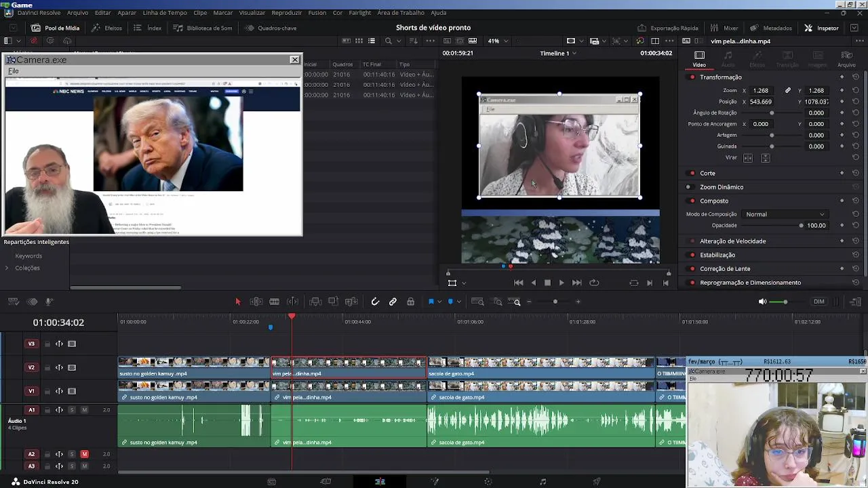Open the Timeline 1 selector dropdown
This screenshot has height=488, width=868.
pyautogui.click(x=558, y=53)
